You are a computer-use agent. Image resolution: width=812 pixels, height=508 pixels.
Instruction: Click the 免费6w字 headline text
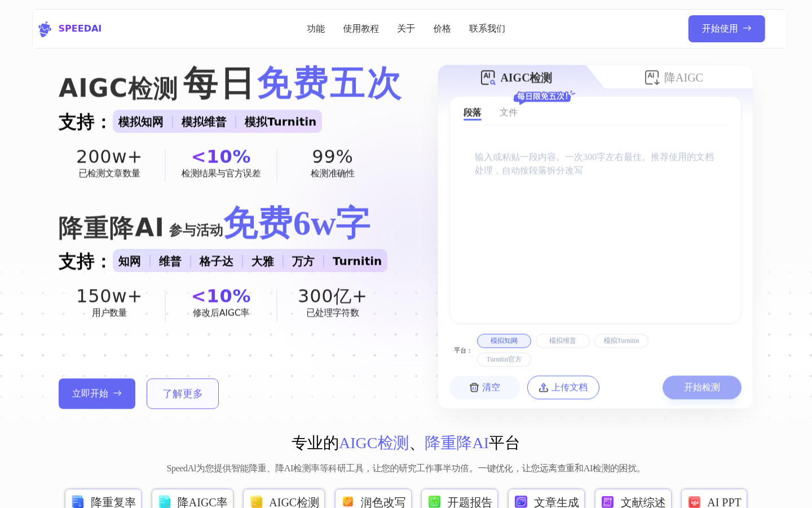297,223
